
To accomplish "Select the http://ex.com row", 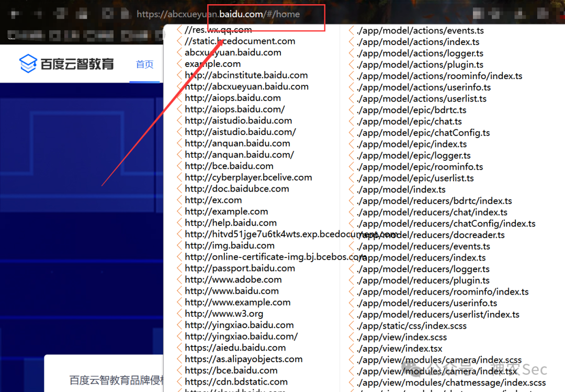I will click(213, 200).
